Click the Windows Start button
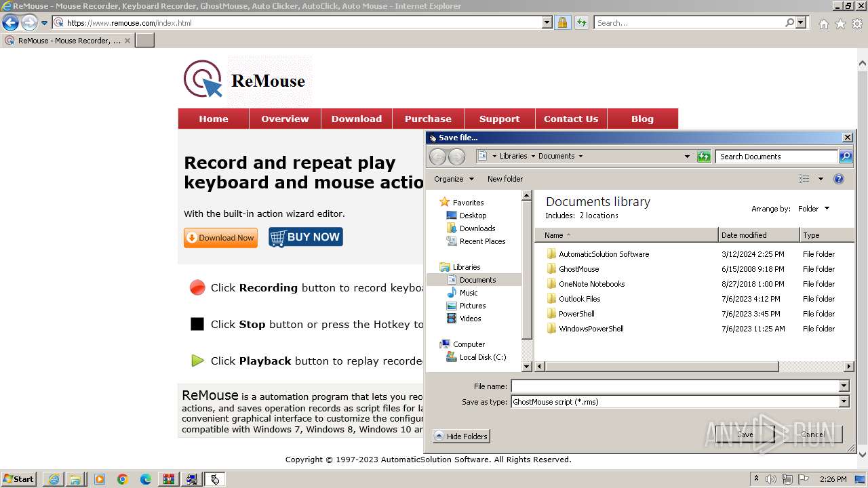This screenshot has height=488, width=868. [x=18, y=479]
